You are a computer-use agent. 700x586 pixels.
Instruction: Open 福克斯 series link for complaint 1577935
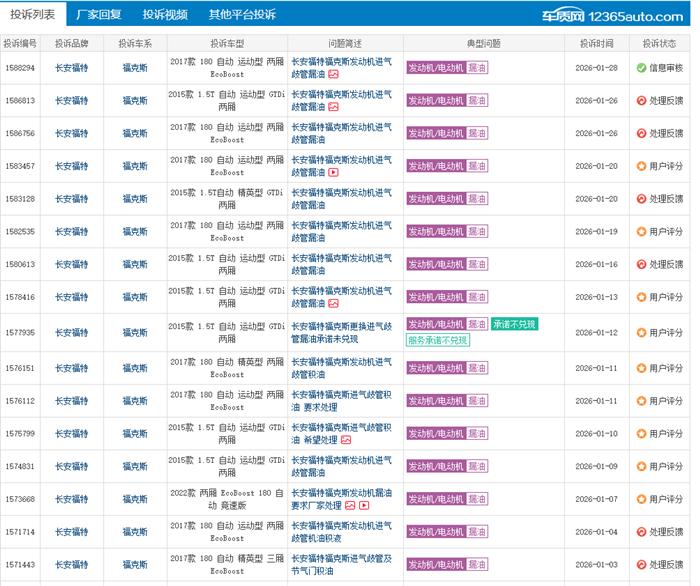135,332
